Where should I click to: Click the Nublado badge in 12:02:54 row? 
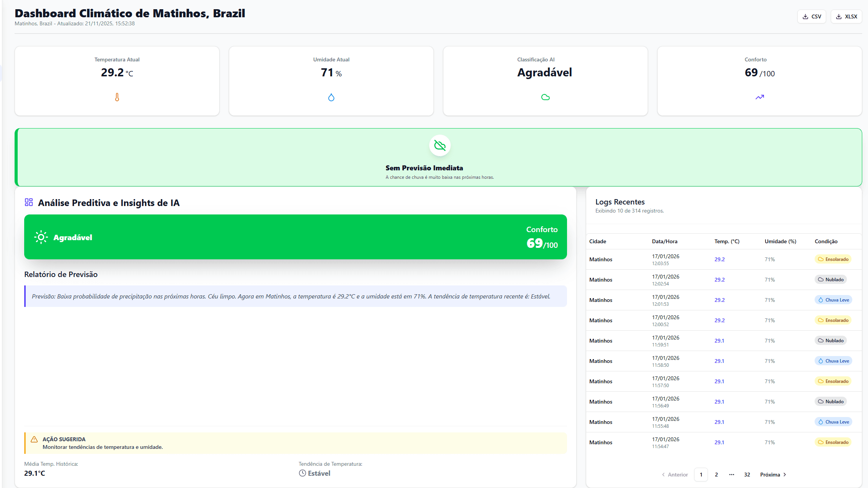(830, 280)
